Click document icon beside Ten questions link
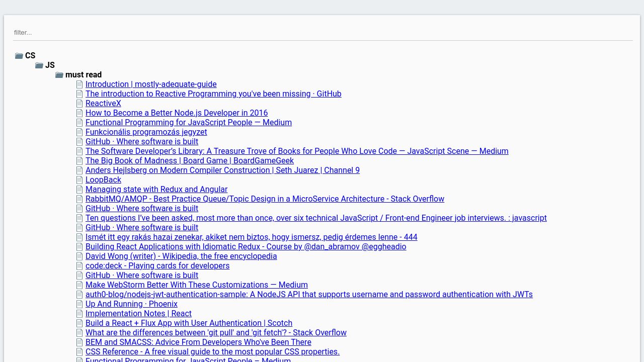This screenshot has width=644, height=362. pos(79,218)
